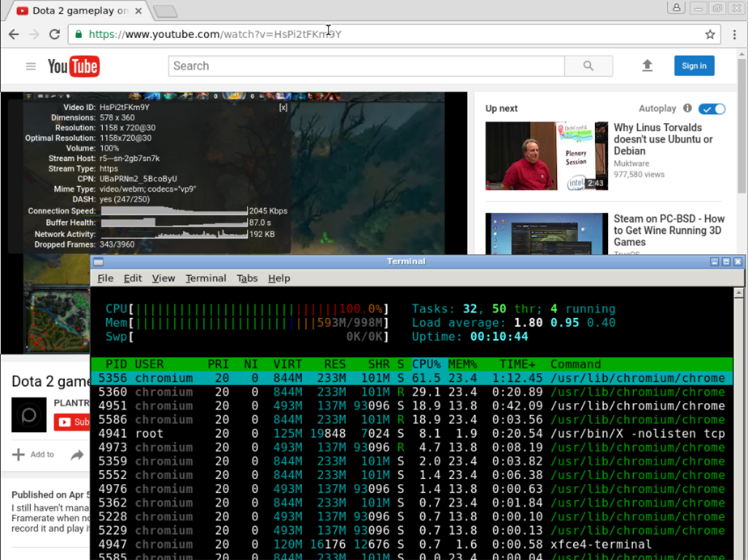748x560 pixels.
Task: Open the Steam on PC-BSD video thumbnail
Action: [x=547, y=233]
